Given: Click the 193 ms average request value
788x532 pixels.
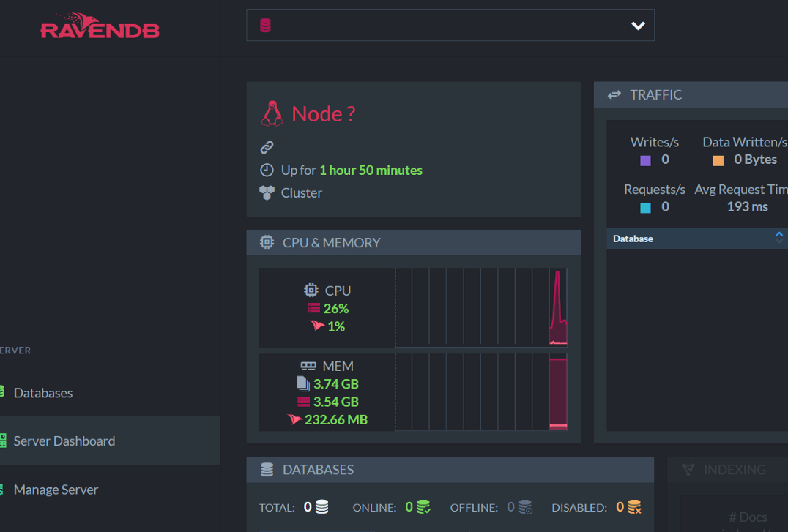Looking at the screenshot, I should (x=747, y=206).
